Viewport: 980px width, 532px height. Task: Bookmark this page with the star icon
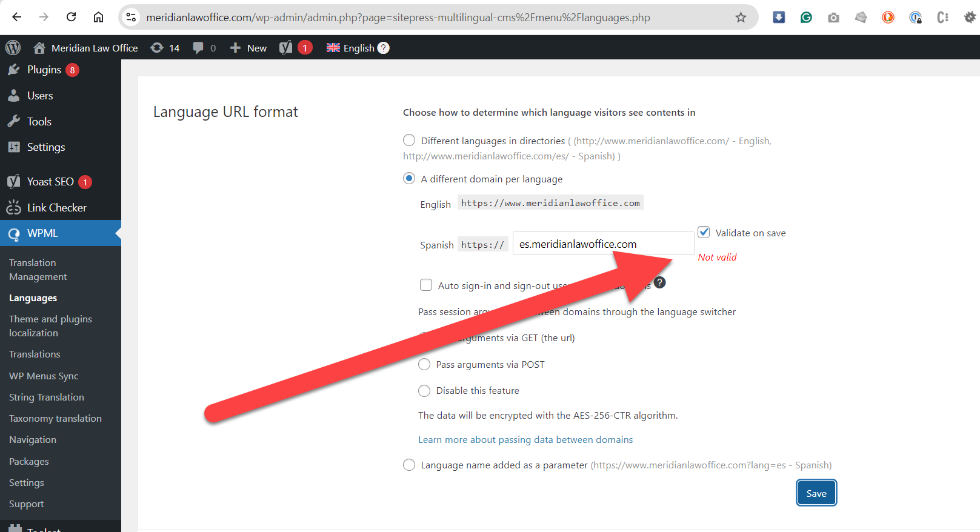(741, 17)
